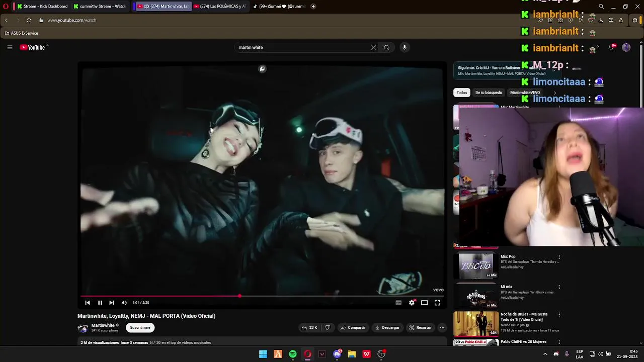Pause the playing video
This screenshot has height=362, width=644.
point(100,303)
